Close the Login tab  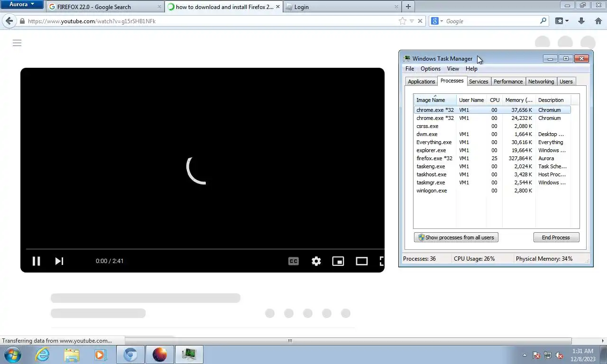(x=396, y=7)
